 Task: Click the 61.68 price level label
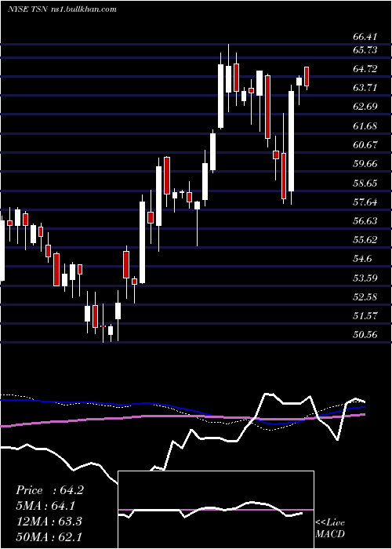(365, 125)
